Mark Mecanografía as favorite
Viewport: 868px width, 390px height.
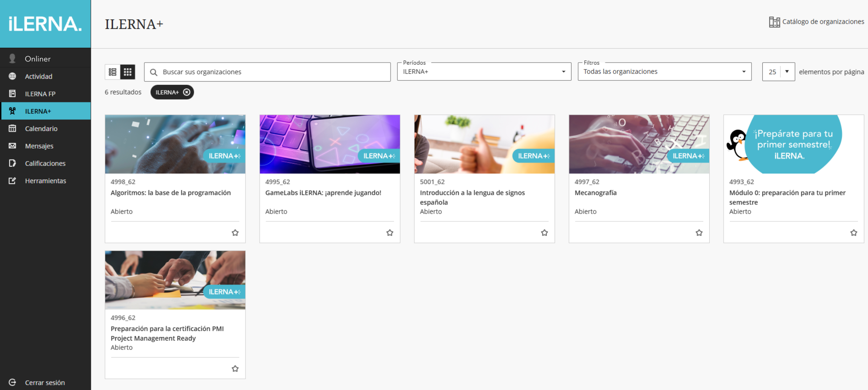coord(699,233)
